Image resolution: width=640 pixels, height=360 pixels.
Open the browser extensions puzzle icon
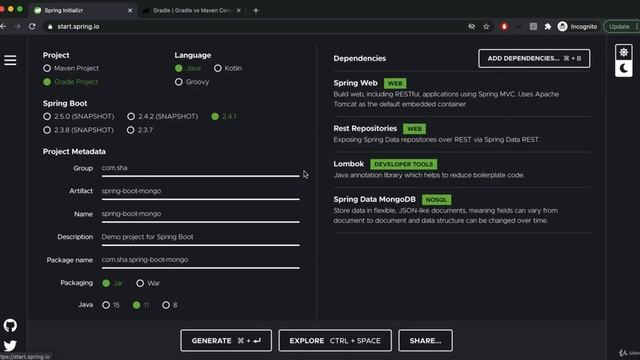coord(548,27)
